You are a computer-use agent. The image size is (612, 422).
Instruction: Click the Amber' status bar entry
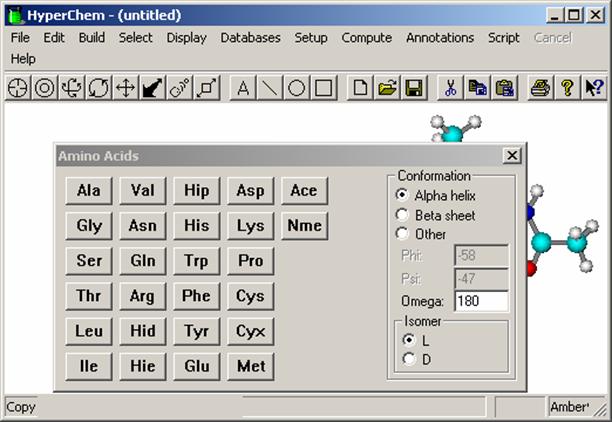pos(569,407)
